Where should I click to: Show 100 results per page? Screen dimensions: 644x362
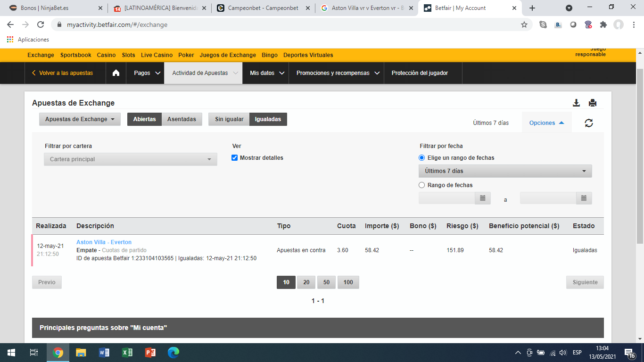pos(348,282)
